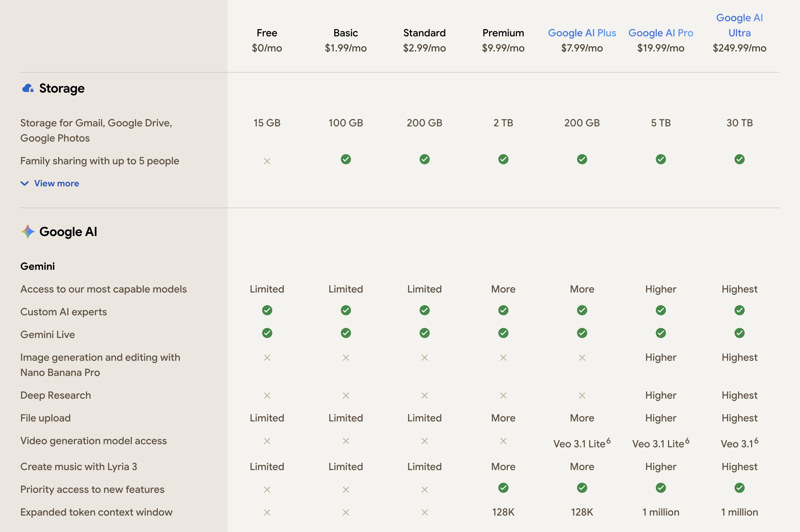
Task: Click the Storage section heading
Action: [x=62, y=88]
